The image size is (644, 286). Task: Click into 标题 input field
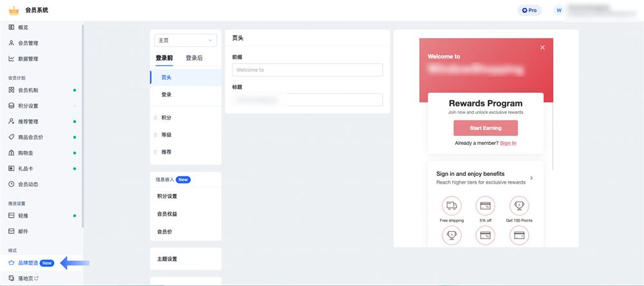point(307,100)
